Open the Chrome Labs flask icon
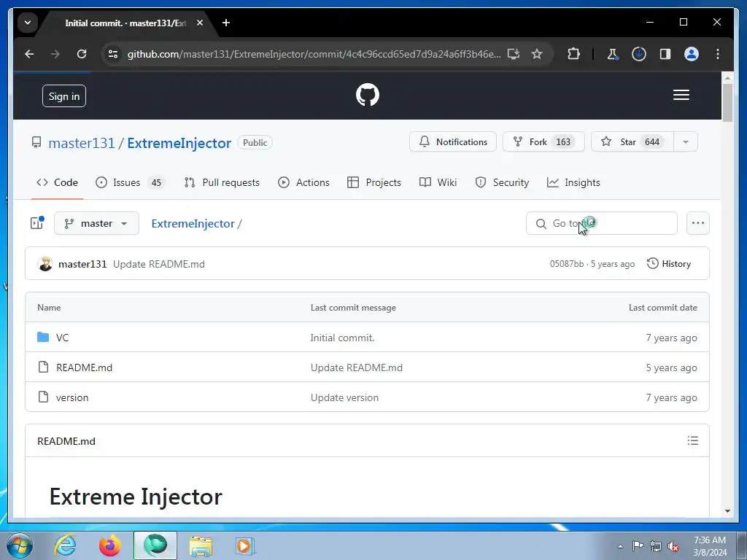 [612, 54]
